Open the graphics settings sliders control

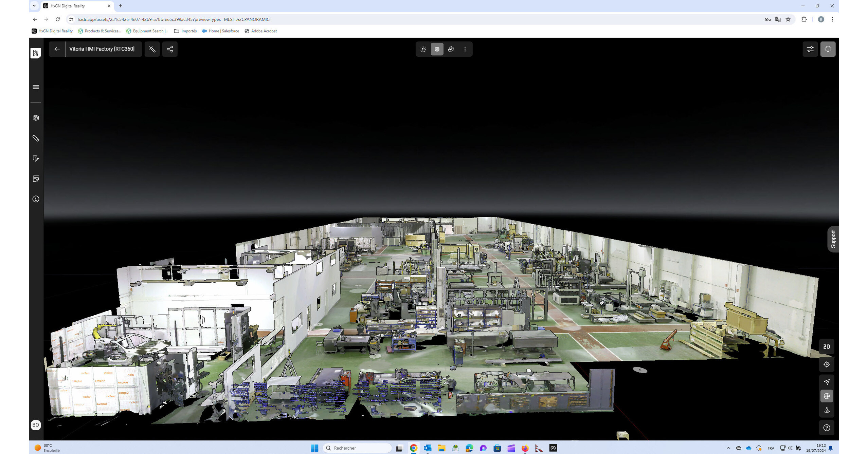tap(810, 49)
